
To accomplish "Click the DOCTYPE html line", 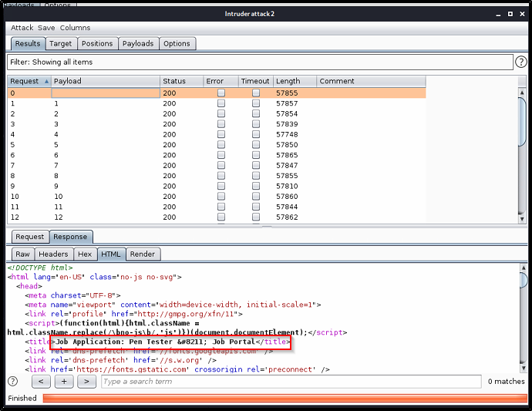I will click(x=39, y=268).
